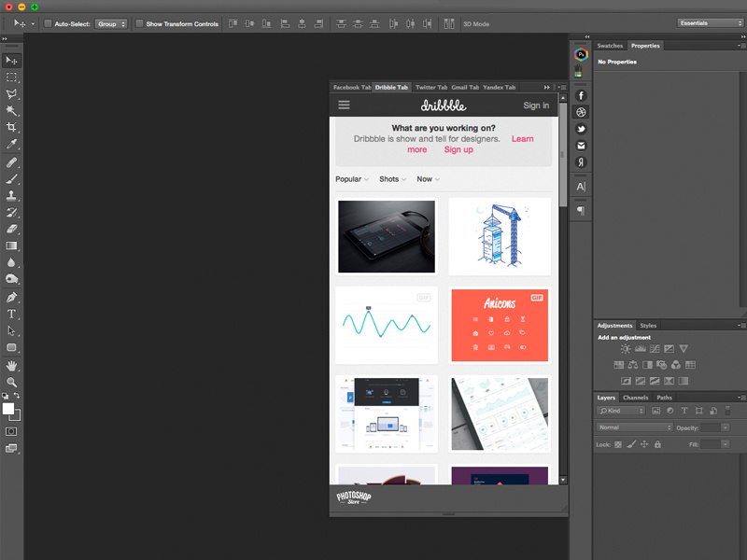Open the Normal blend mode dropdown
Viewport: 747px width, 560px height.
coord(634,427)
